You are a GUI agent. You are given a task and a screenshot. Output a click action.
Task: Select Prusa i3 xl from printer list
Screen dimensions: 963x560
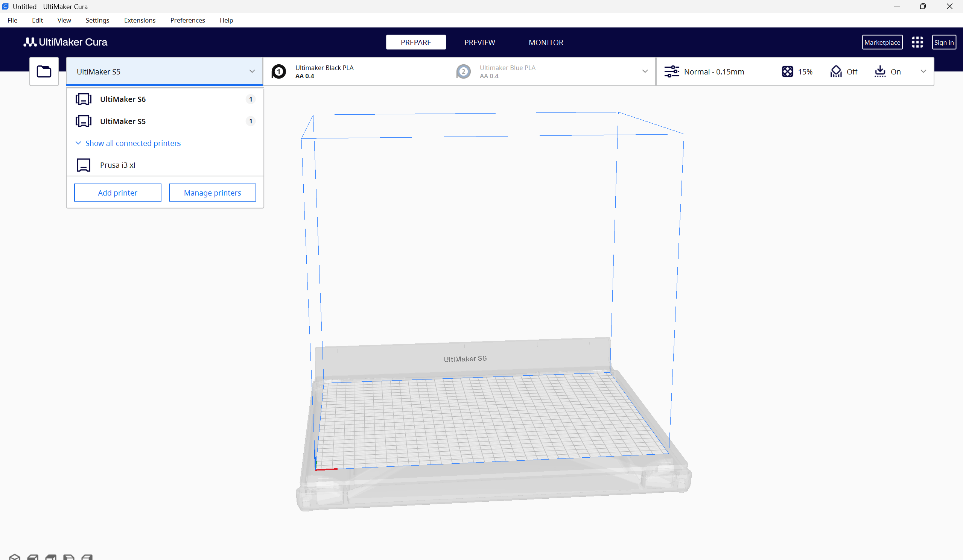click(165, 165)
